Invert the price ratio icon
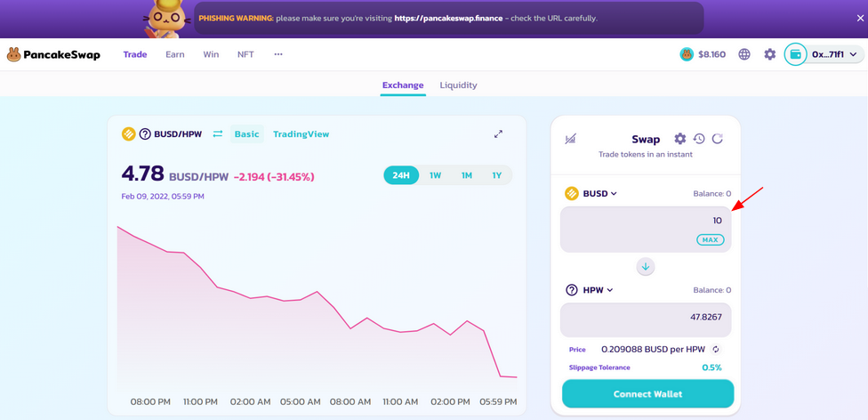868x420 pixels. pos(715,350)
